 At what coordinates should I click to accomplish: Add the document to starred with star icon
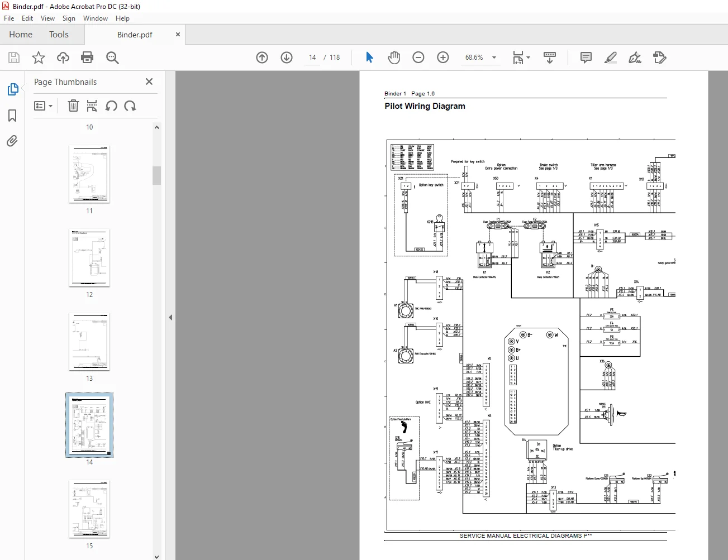(39, 58)
